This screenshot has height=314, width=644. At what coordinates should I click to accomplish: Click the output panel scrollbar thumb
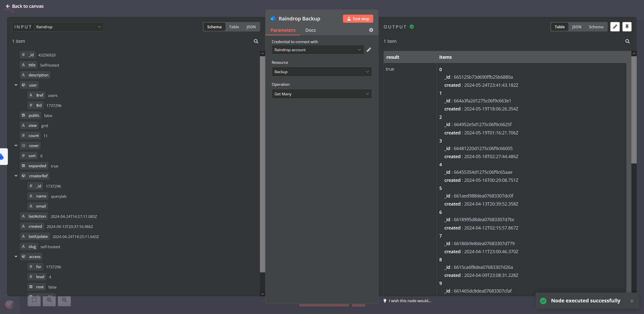[634, 110]
